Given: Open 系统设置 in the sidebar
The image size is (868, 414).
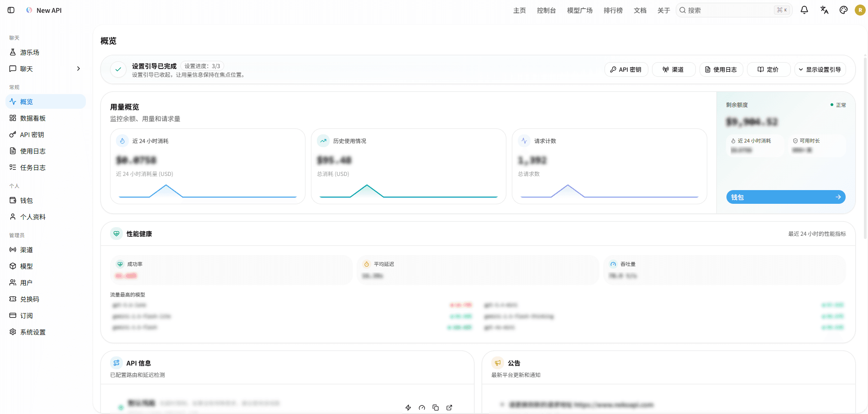Looking at the screenshot, I should 46,332.
